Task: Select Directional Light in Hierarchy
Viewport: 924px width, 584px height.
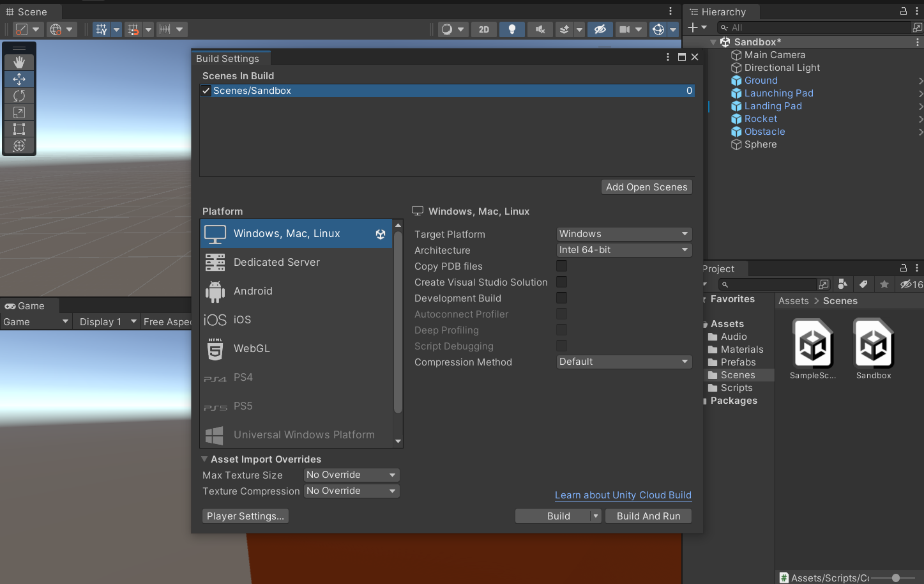Action: pyautogui.click(x=782, y=68)
